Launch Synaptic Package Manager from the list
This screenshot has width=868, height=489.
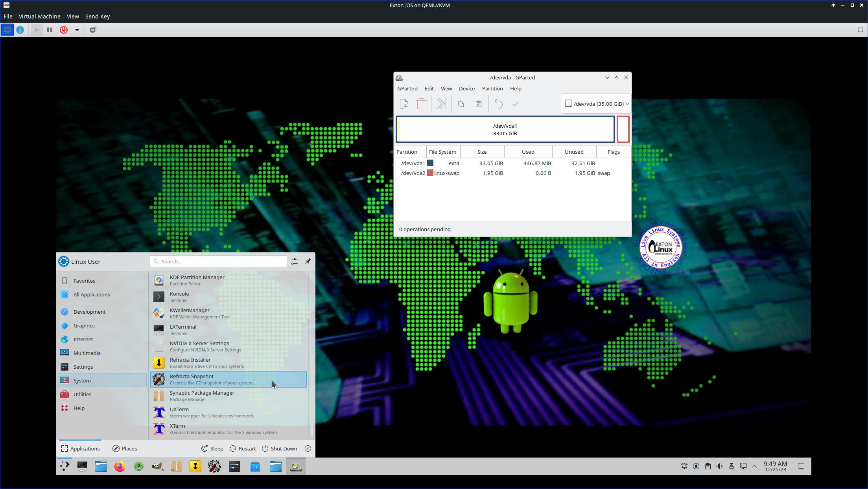coord(229,396)
